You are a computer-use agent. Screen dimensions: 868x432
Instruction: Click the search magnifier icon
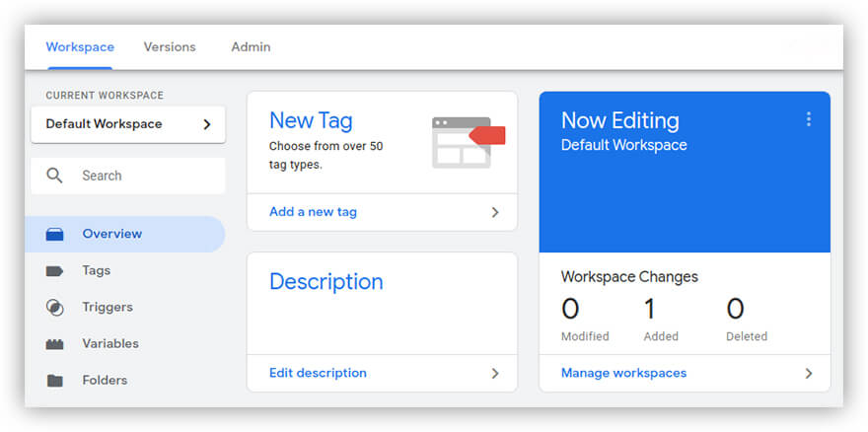[x=55, y=176]
